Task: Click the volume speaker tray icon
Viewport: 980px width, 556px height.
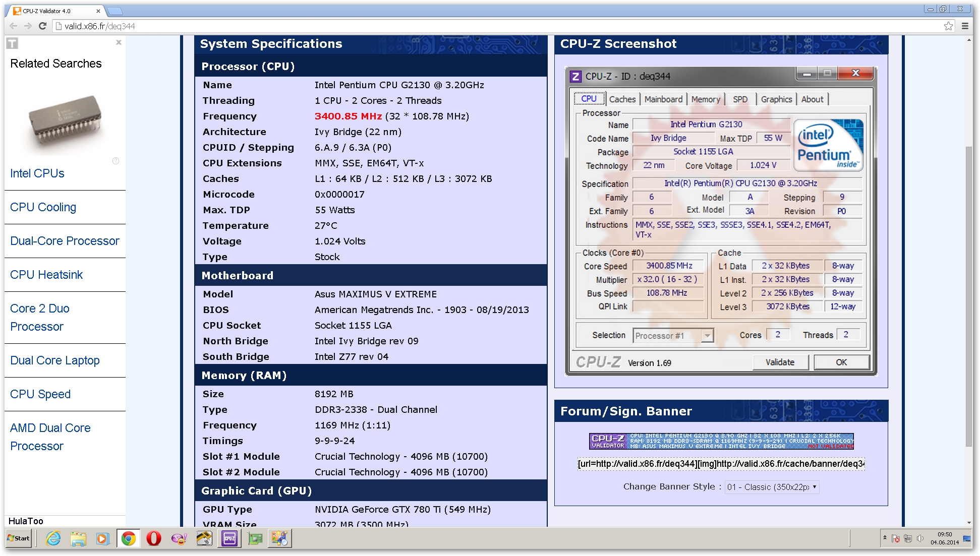Action: [x=920, y=538]
